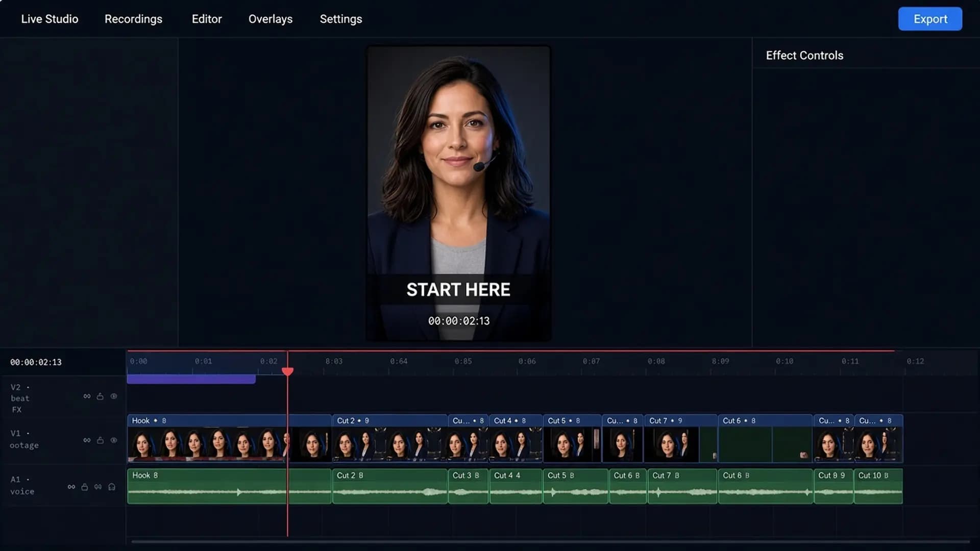Select the Cut 6 video clip on V1
The width and height of the screenshot is (980, 551).
click(765, 439)
